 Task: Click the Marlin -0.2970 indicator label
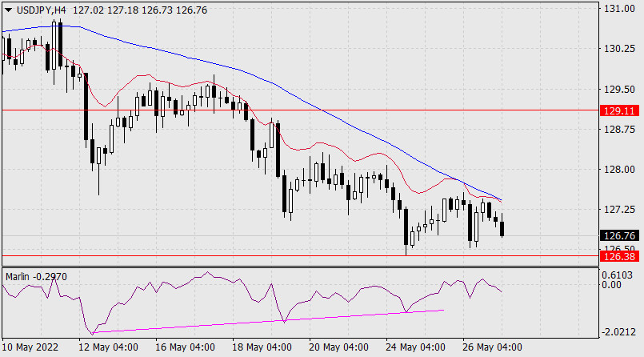[36, 277]
